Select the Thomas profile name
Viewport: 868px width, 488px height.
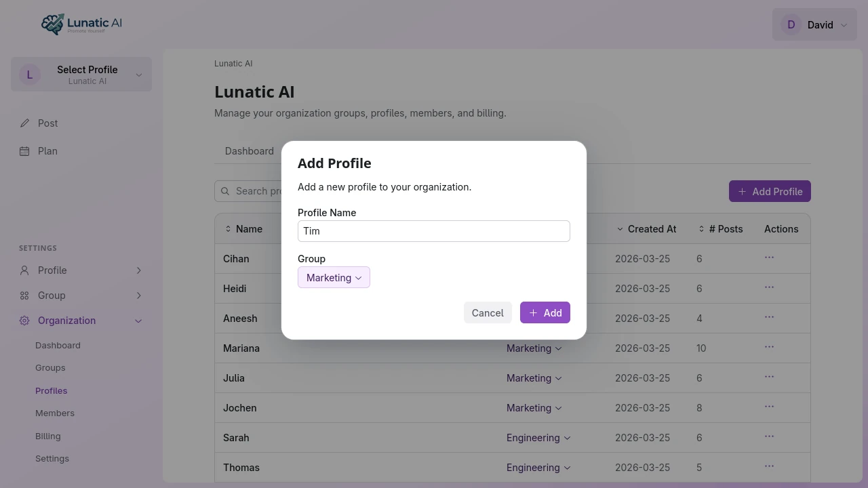point(241,467)
